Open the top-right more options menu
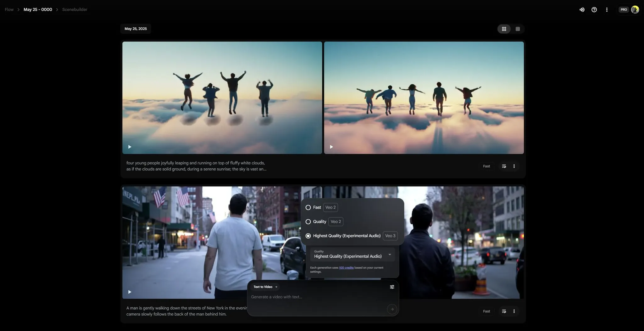The width and height of the screenshot is (644, 331). click(607, 10)
